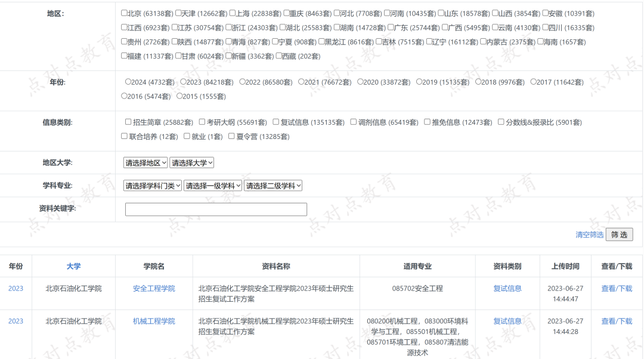This screenshot has height=359, width=644.
Task: Tick the 联合培养 checkbox
Action: point(124,136)
